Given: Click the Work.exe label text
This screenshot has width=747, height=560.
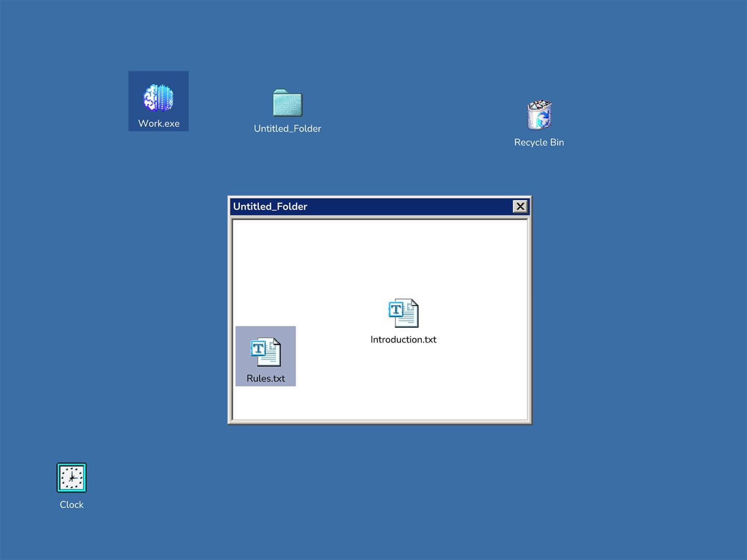Looking at the screenshot, I should pyautogui.click(x=159, y=123).
